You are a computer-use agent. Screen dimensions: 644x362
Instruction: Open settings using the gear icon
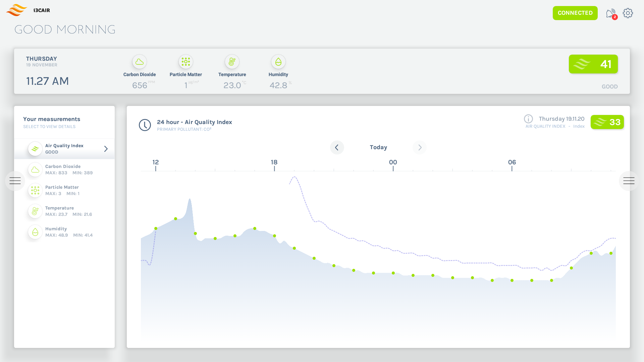[628, 13]
